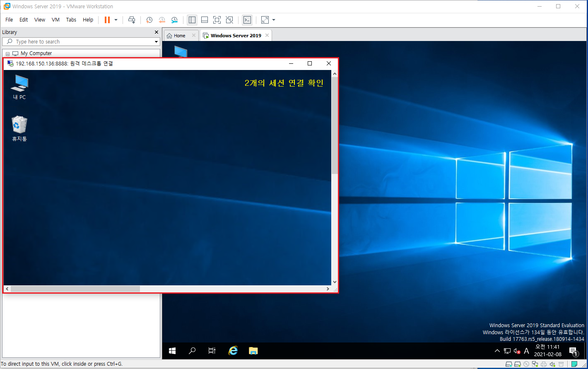The height and width of the screenshot is (369, 588).
Task: Close the Library panel
Action: pos(156,32)
